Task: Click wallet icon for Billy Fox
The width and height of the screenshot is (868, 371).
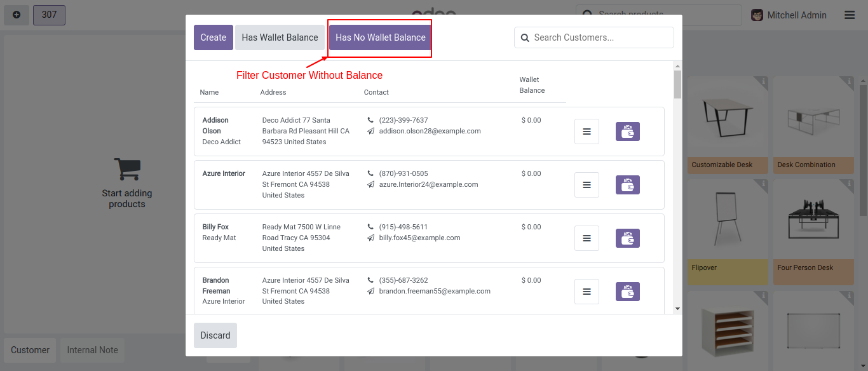Action: pos(627,238)
